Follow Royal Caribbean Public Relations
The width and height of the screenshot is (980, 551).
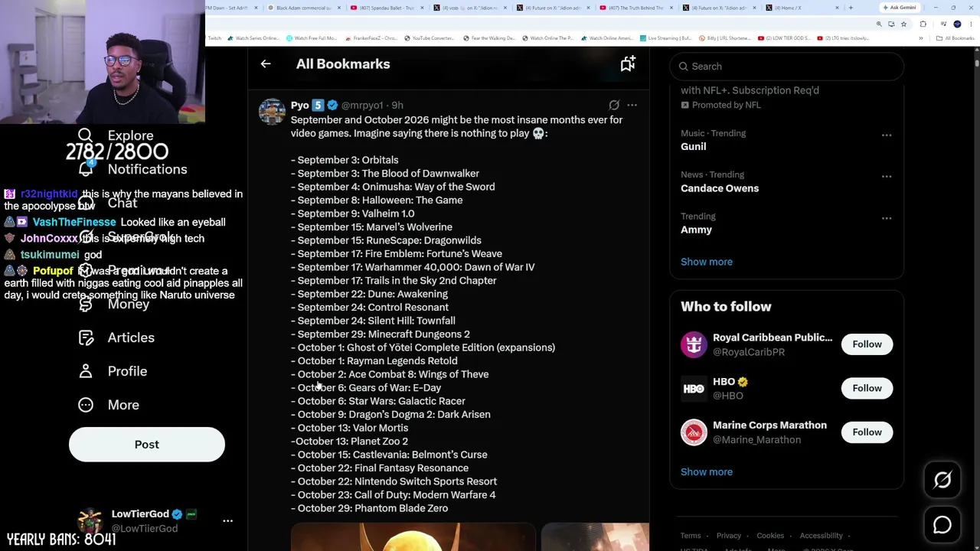point(867,344)
